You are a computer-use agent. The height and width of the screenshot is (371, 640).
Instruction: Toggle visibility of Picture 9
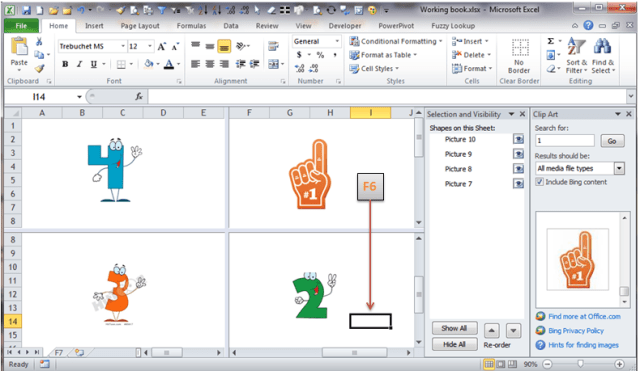518,154
